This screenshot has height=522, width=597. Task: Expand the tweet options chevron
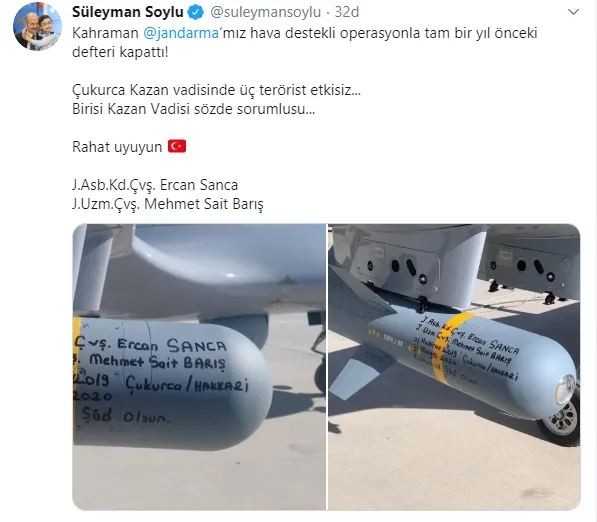573,12
